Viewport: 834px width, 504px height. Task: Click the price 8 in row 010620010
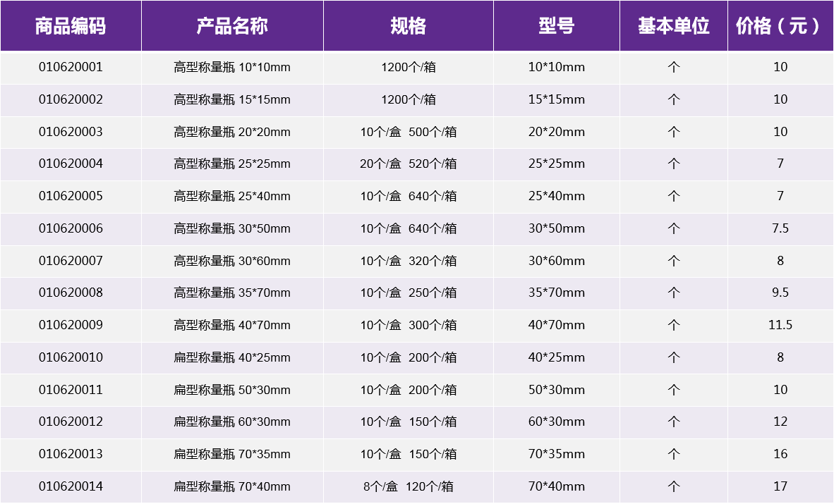(x=780, y=357)
